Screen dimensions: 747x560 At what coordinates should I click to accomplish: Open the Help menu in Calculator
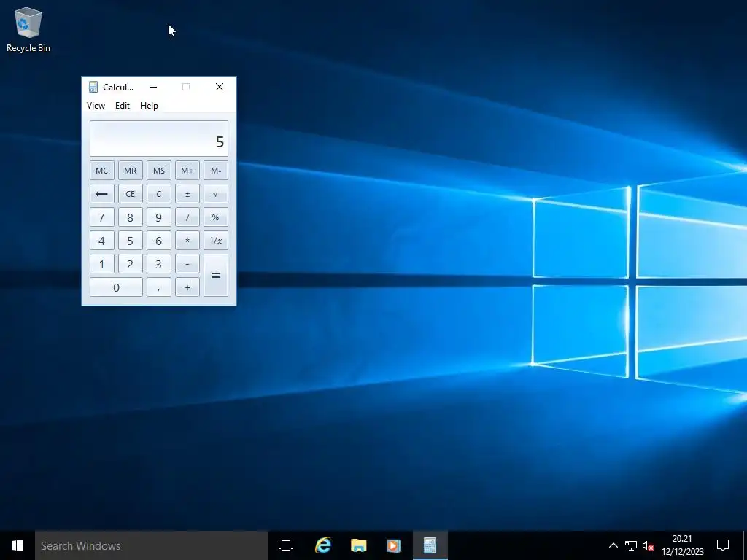[149, 106]
